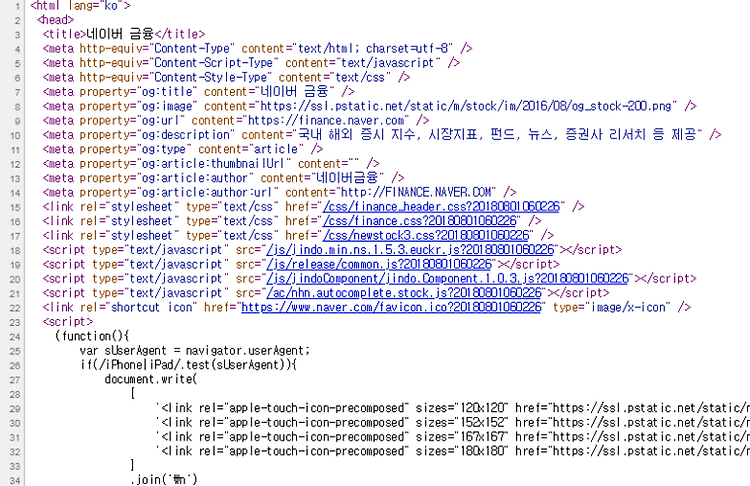Click the Content-Script-Type attribute value
Screen dimensions: 750x486
[x=213, y=63]
